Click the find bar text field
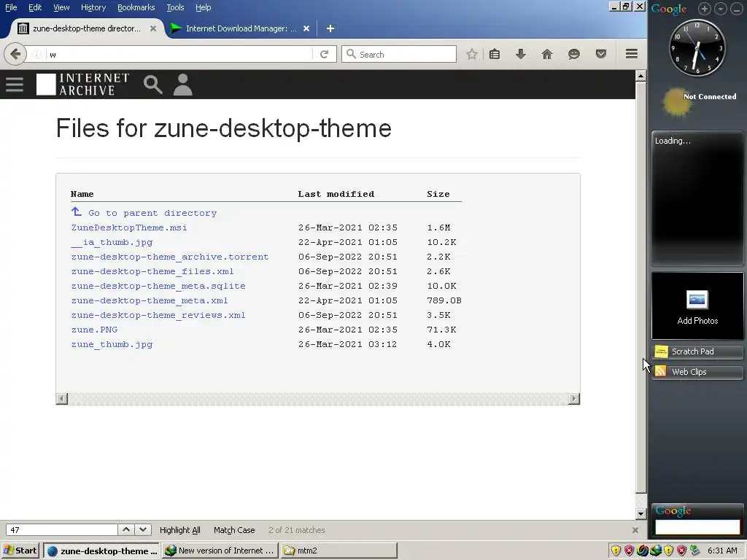747x560 pixels. (x=61, y=529)
